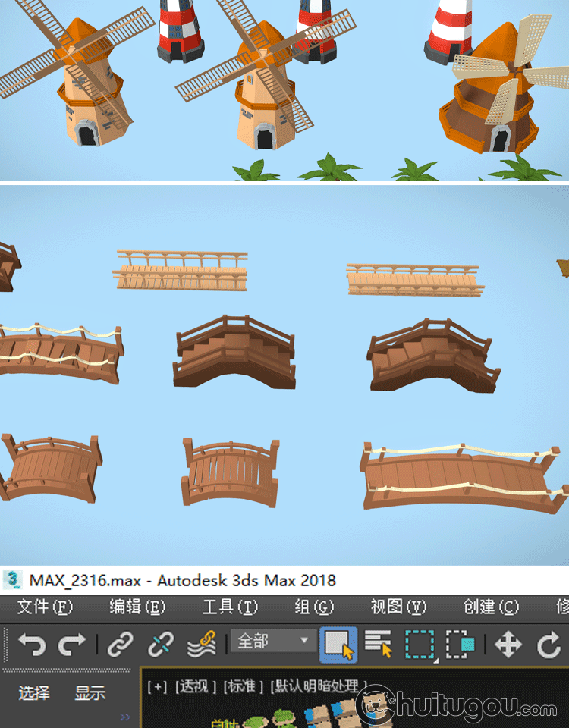The image size is (569, 728).
Task: Click the 选择 tab in scene explorer
Action: (34, 692)
